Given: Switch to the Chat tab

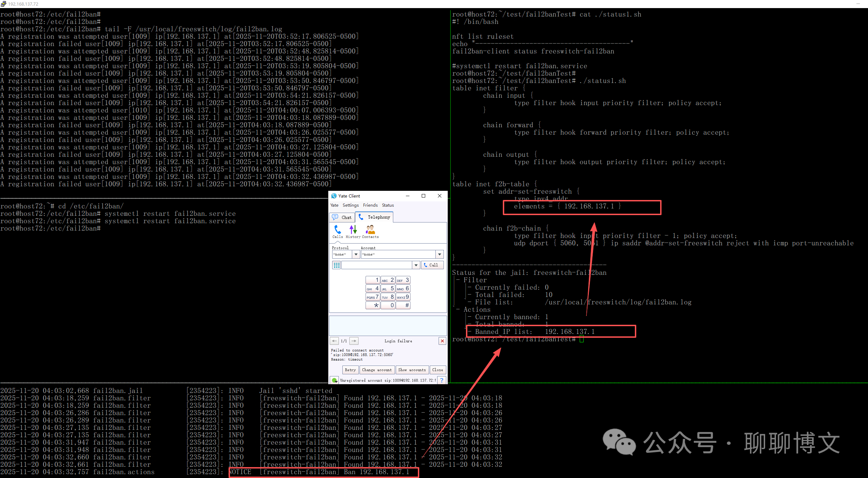Looking at the screenshot, I should coord(342,217).
